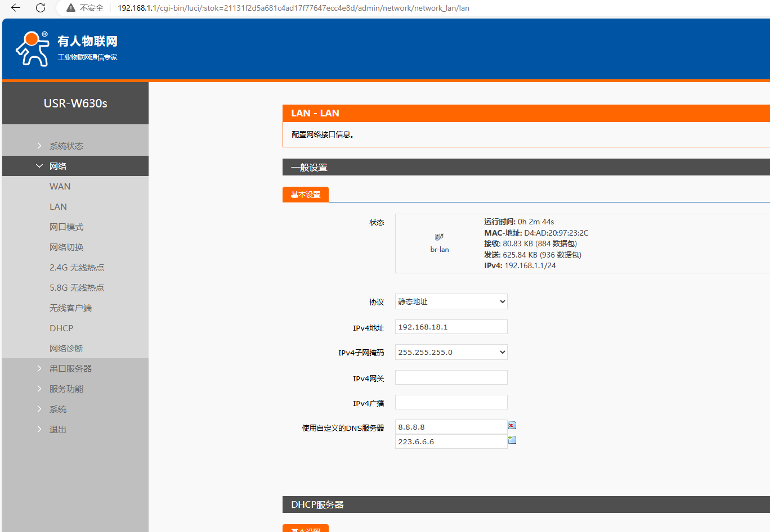Reload the page with refresh icon
Image resolution: width=770 pixels, height=532 pixels.
[x=41, y=8]
